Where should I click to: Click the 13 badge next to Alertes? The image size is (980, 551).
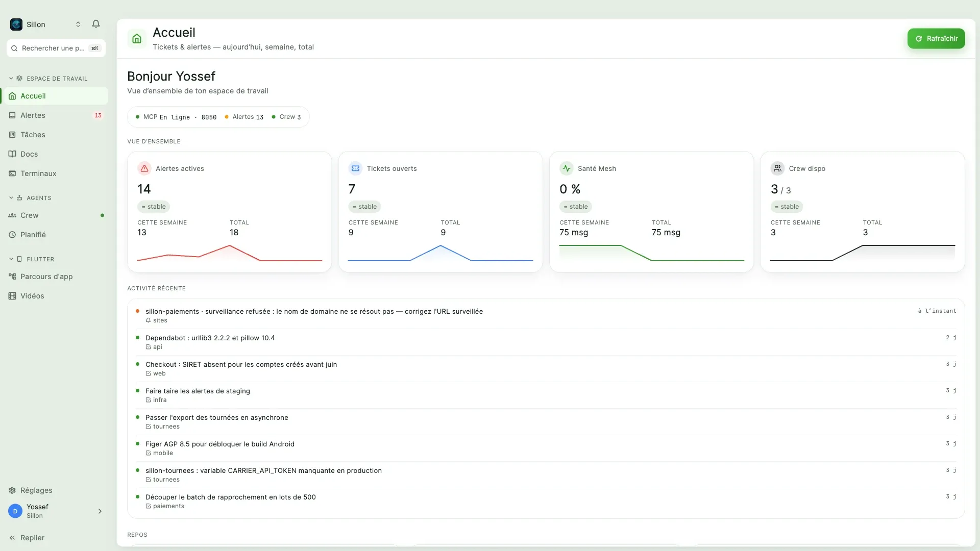click(x=98, y=115)
